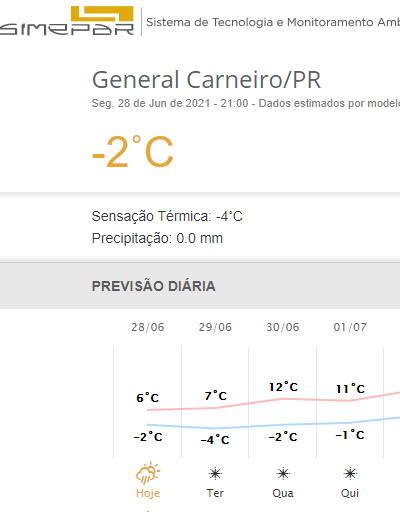Select the Qua day label
This screenshot has height=512, width=400.
click(x=283, y=493)
